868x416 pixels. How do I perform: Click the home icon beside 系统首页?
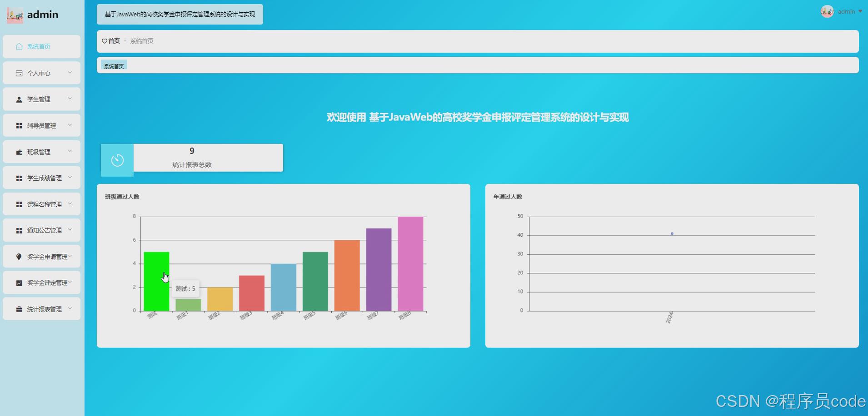(19, 46)
